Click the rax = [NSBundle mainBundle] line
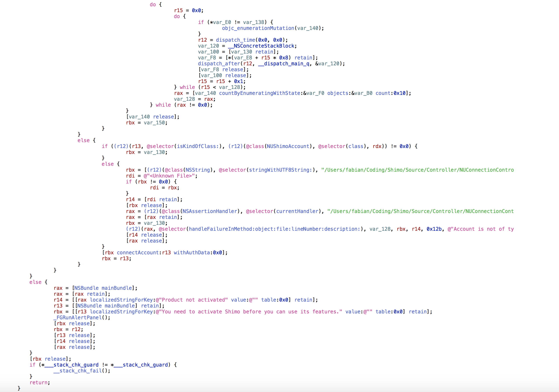Screen dimensions: 559x392 [95, 288]
